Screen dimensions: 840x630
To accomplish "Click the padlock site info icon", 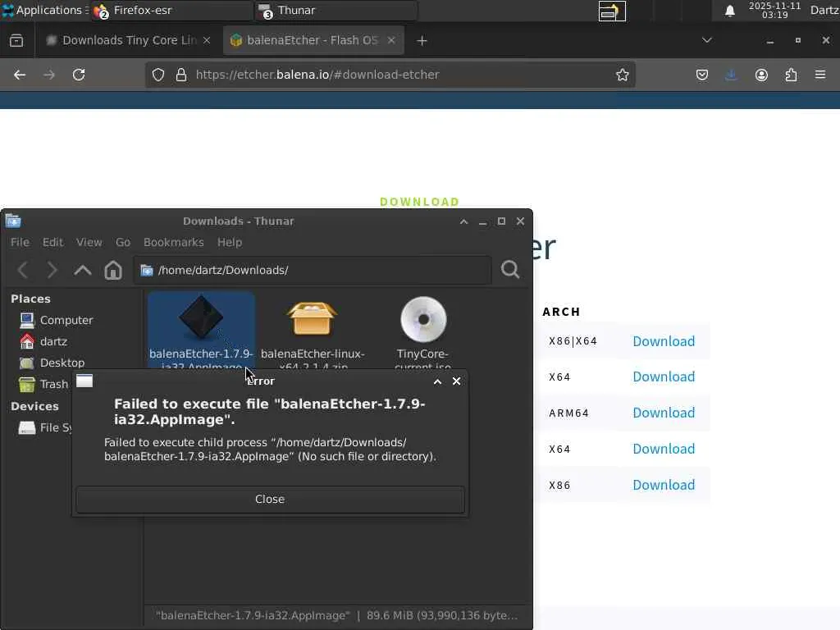I will pos(181,75).
